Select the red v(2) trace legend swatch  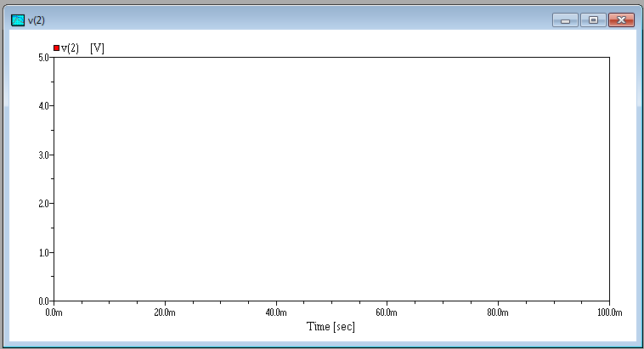pos(56,48)
